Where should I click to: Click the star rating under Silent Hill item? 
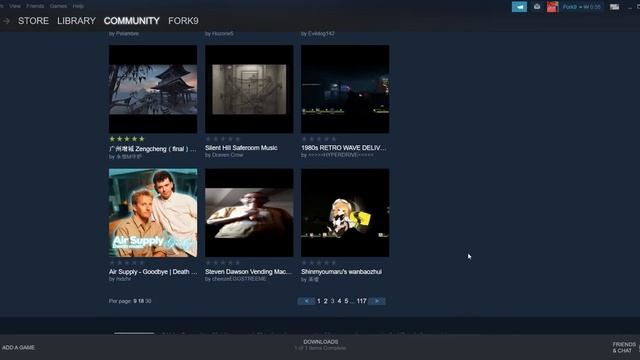click(223, 139)
